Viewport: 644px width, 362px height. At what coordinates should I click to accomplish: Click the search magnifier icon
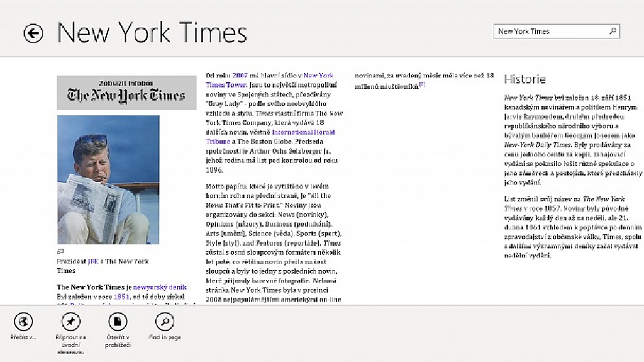pos(613,31)
